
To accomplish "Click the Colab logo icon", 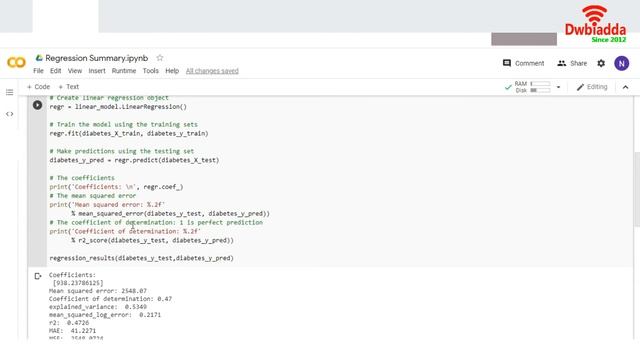I will tap(16, 62).
